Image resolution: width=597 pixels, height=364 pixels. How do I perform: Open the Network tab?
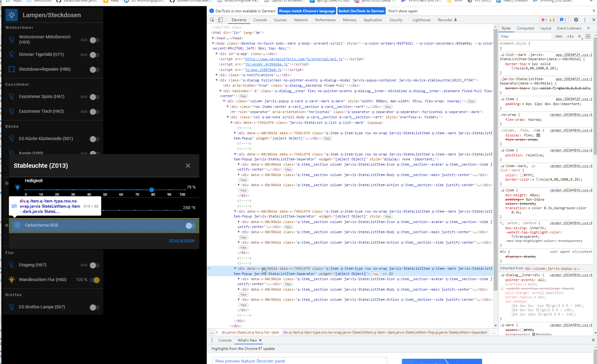coord(300,20)
